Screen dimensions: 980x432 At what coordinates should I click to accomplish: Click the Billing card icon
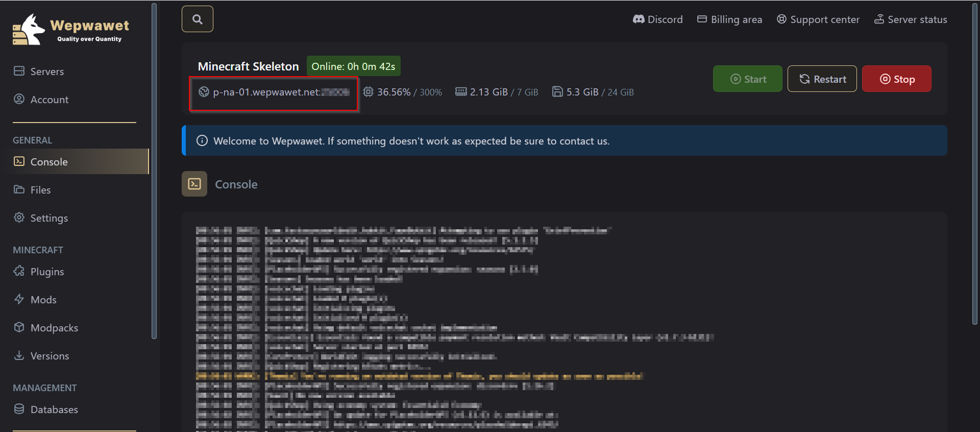[x=702, y=19]
